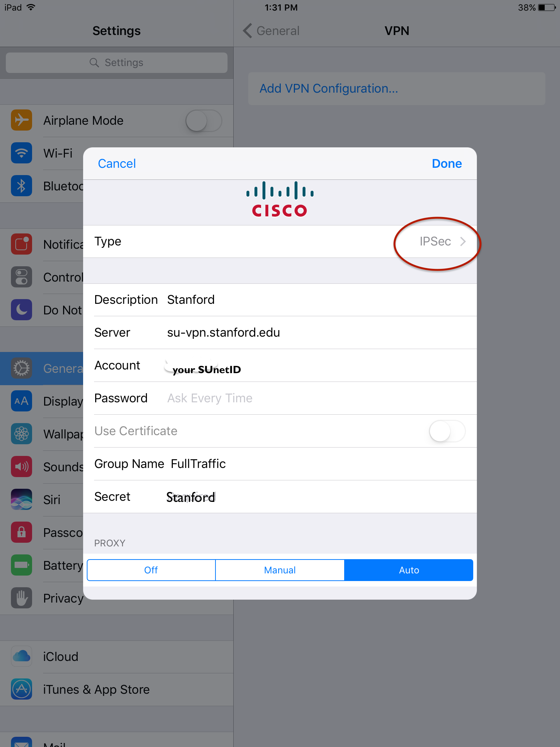Tap Done to save VPN configuration
This screenshot has width=560, height=747.
447,164
